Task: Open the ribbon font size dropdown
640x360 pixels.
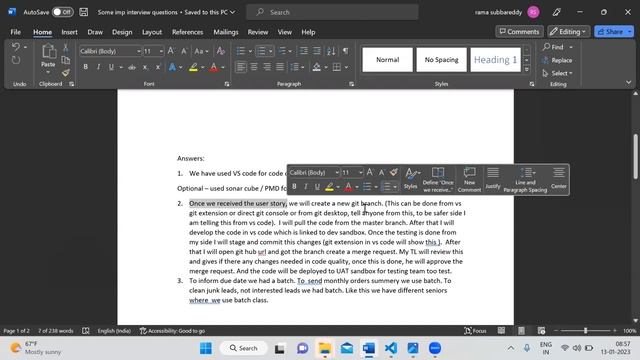Action: [161, 51]
